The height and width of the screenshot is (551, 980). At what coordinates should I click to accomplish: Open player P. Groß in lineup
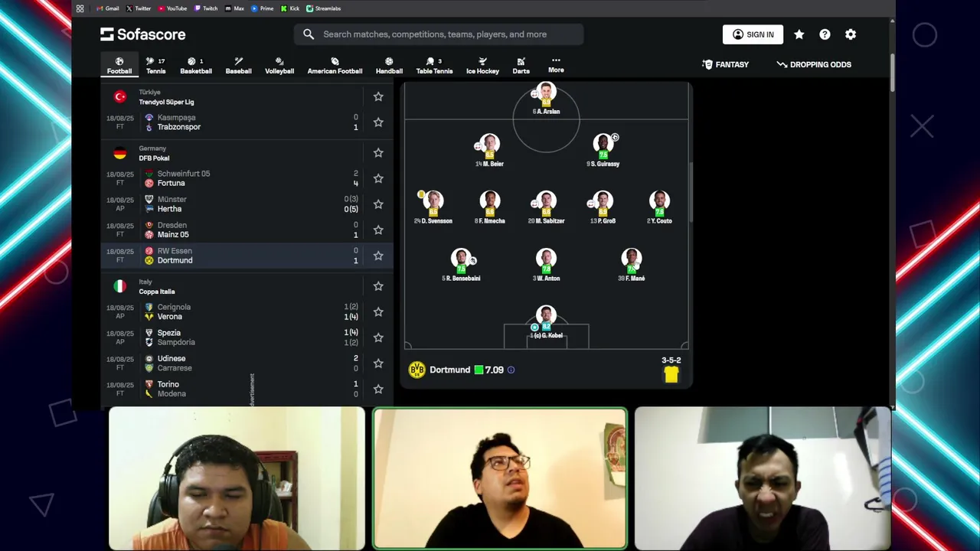[x=603, y=208]
